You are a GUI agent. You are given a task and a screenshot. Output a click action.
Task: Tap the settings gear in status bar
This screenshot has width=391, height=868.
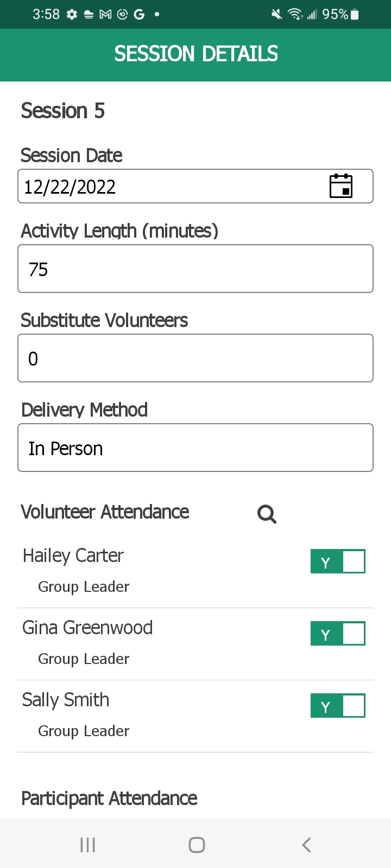[x=72, y=15]
